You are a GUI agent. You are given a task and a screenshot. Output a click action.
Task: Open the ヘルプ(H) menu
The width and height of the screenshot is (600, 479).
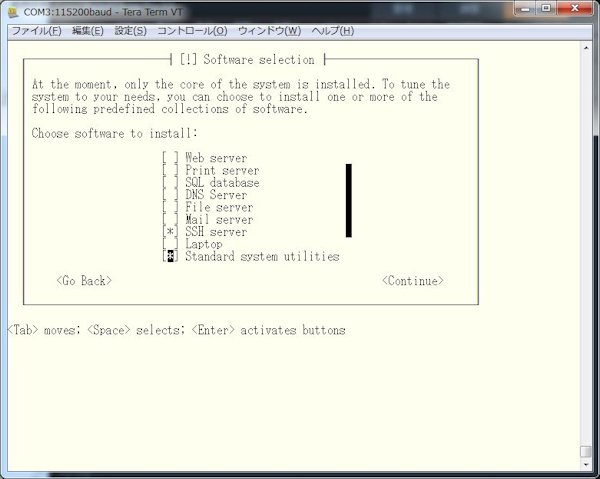point(333,31)
